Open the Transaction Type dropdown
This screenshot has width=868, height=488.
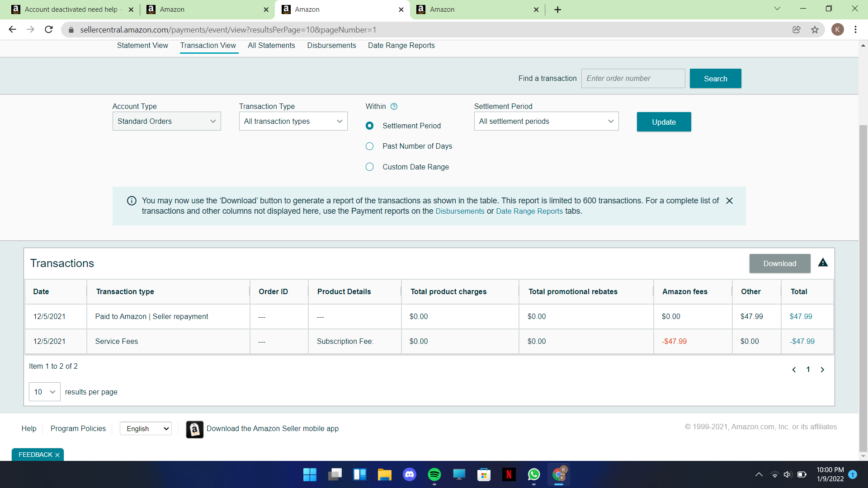[x=293, y=121]
